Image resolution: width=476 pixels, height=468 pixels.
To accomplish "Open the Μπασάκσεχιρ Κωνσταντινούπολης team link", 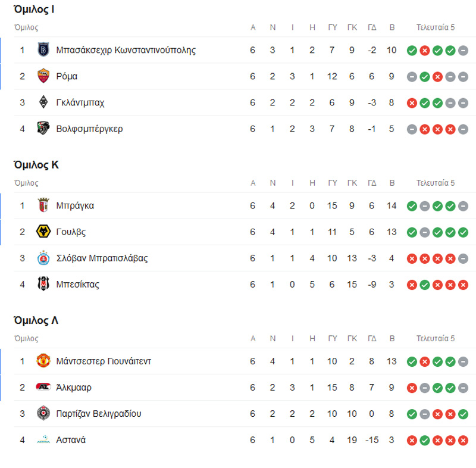I will click(126, 50).
